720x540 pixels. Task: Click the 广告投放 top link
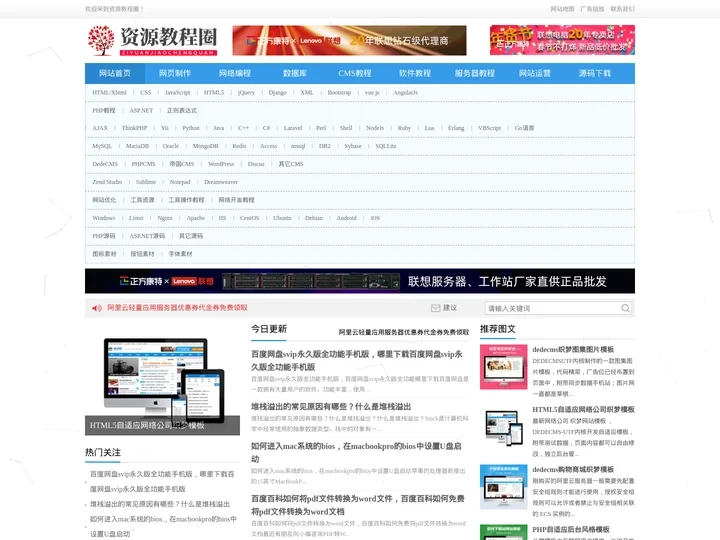tap(592, 9)
